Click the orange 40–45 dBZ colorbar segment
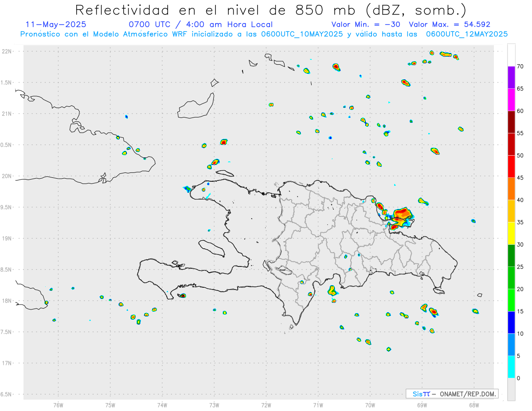The width and height of the screenshot is (532, 411). [x=511, y=189]
